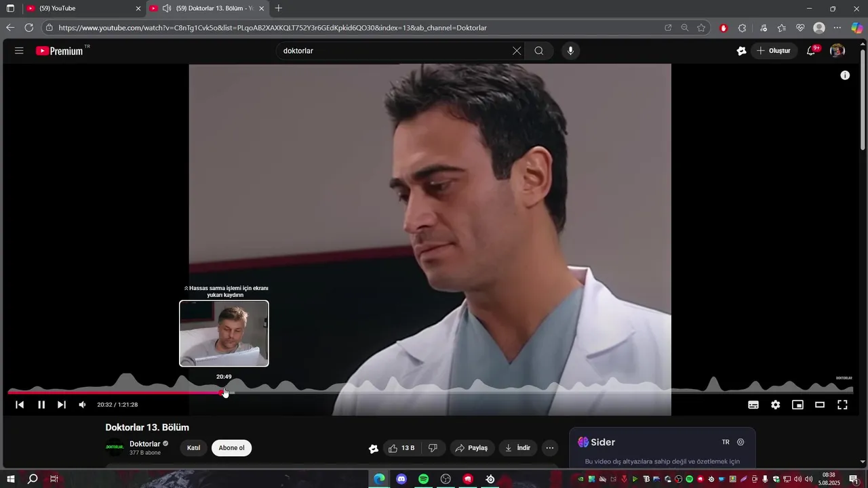Click the address bar URL
This screenshot has height=488, width=868.
[273, 28]
